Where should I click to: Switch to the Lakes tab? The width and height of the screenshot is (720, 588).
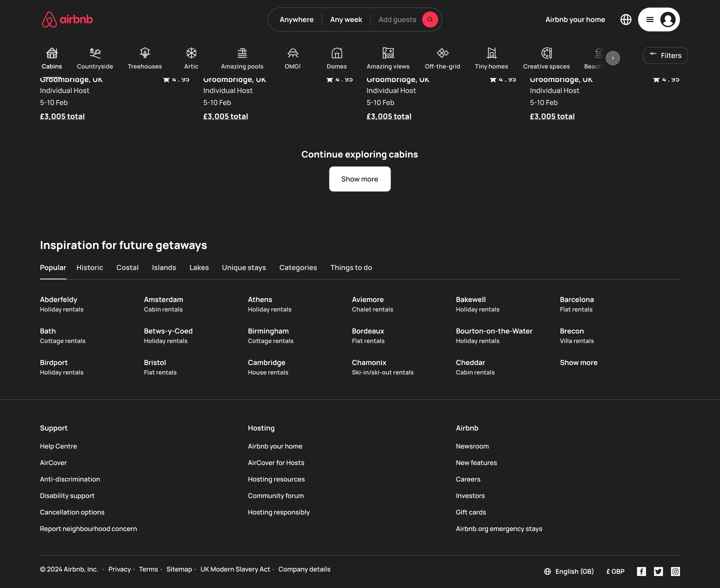tap(199, 268)
